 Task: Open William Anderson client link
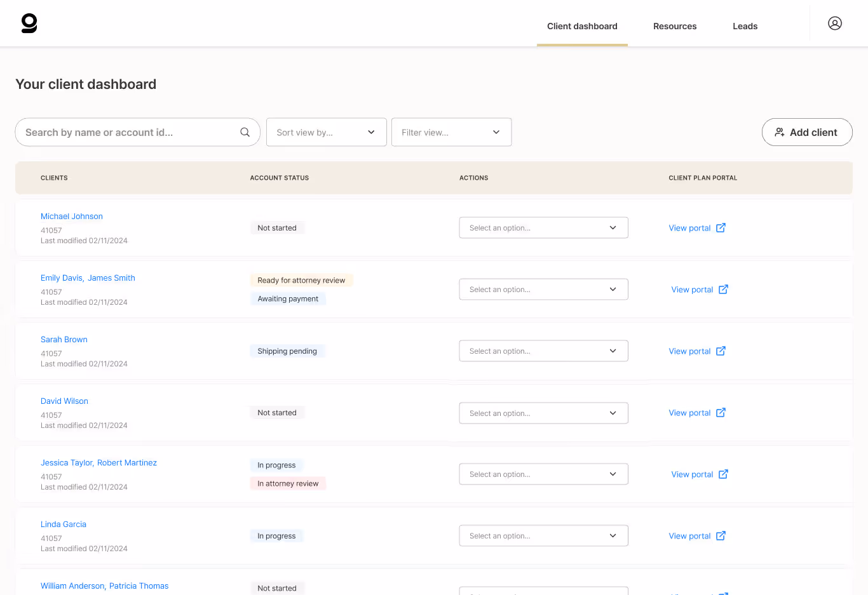(72, 586)
